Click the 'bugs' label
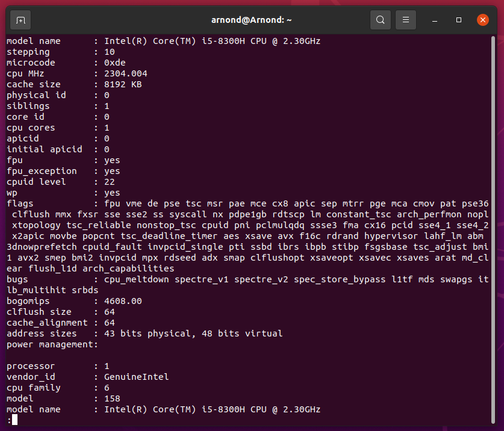 pos(17,279)
